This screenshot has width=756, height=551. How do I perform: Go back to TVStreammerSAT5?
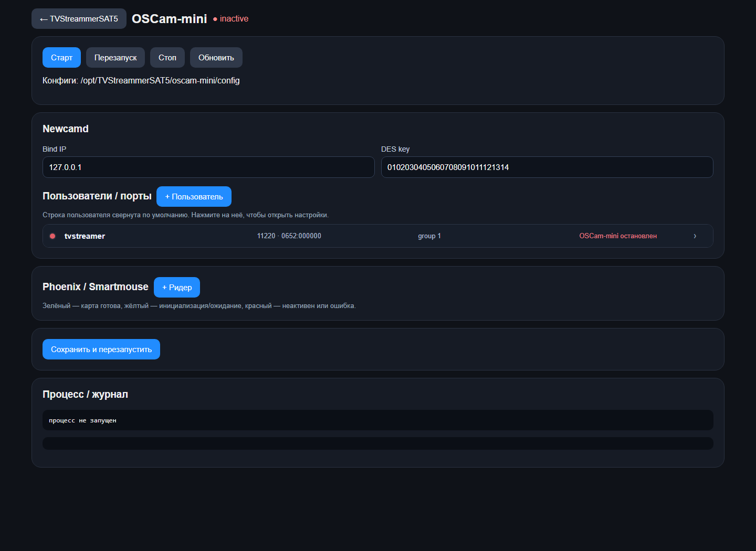click(x=79, y=19)
